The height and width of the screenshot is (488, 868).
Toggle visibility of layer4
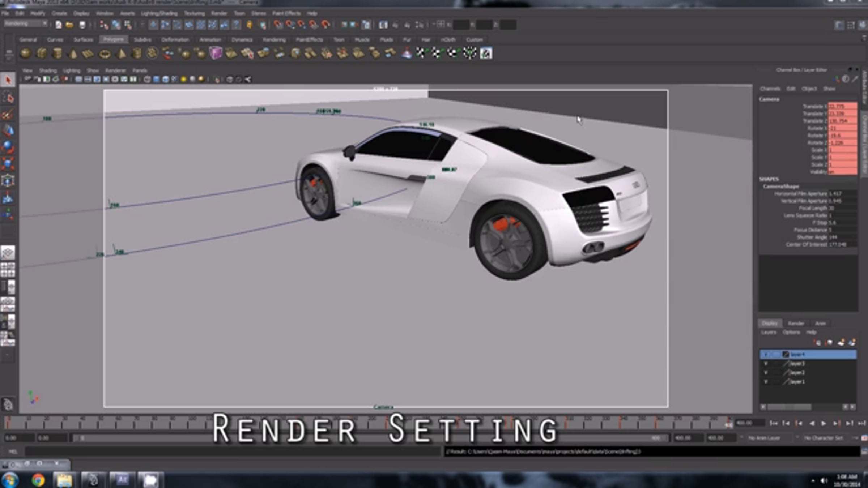(766, 355)
